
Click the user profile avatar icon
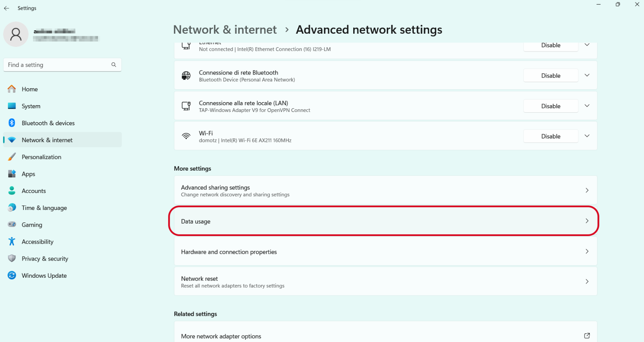(x=16, y=34)
